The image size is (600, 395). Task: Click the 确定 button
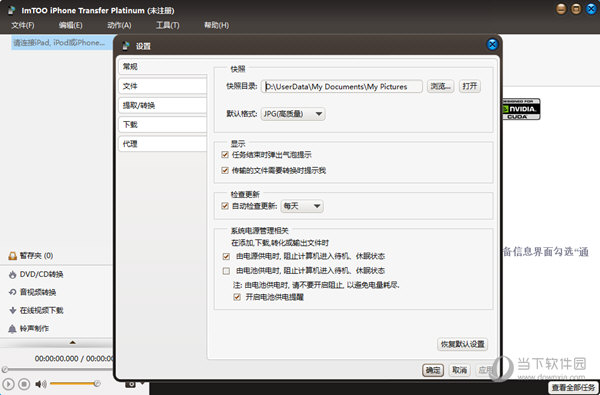(x=433, y=370)
